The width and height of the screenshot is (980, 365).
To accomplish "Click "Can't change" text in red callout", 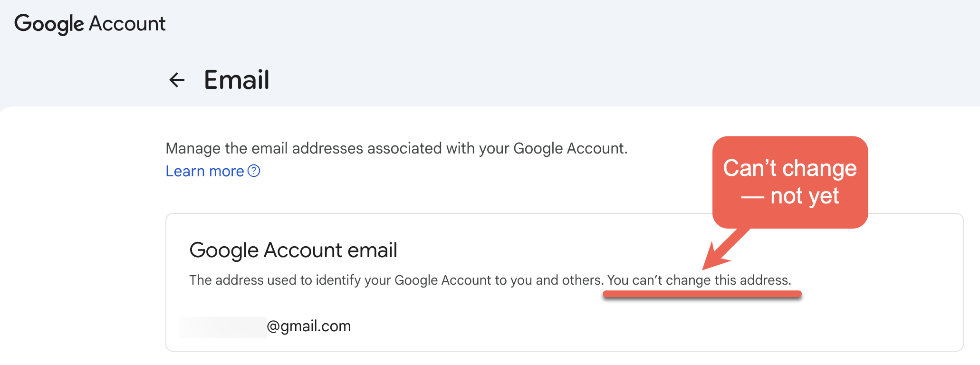I will (x=789, y=168).
